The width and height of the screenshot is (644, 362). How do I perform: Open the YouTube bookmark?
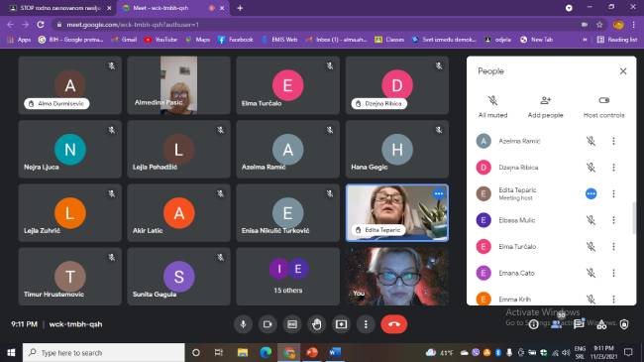pyautogui.click(x=161, y=40)
